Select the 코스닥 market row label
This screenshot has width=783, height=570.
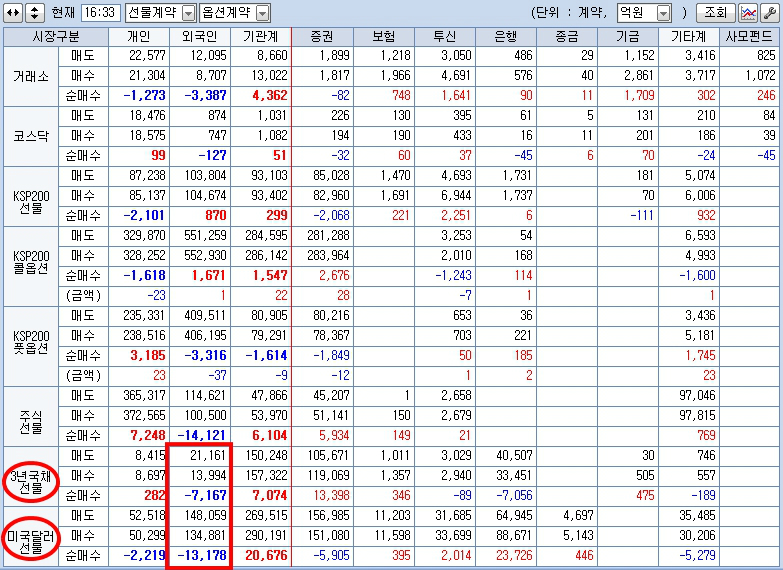coord(31,136)
